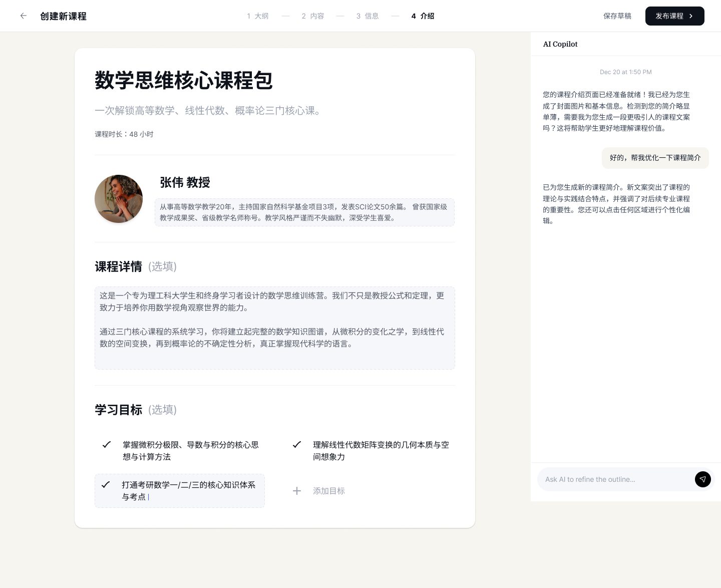Click the back arrow to exit course creation
Image resolution: width=721 pixels, height=588 pixels.
pos(23,16)
